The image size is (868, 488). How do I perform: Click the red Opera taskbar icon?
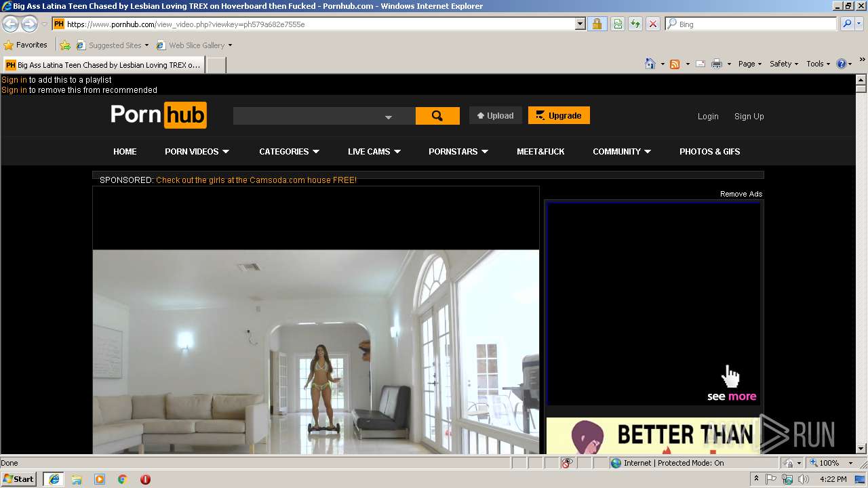pos(145,479)
